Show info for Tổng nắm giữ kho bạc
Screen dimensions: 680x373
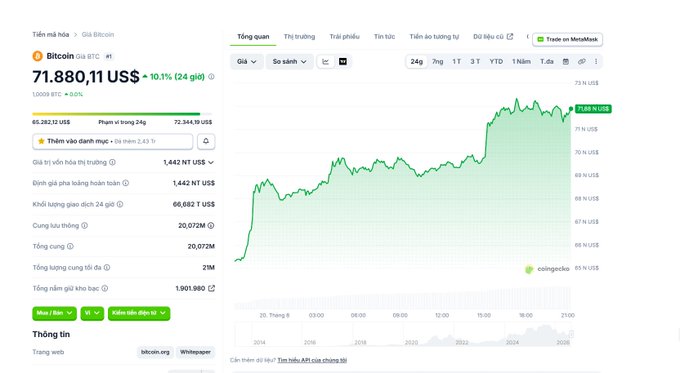[x=105, y=288]
